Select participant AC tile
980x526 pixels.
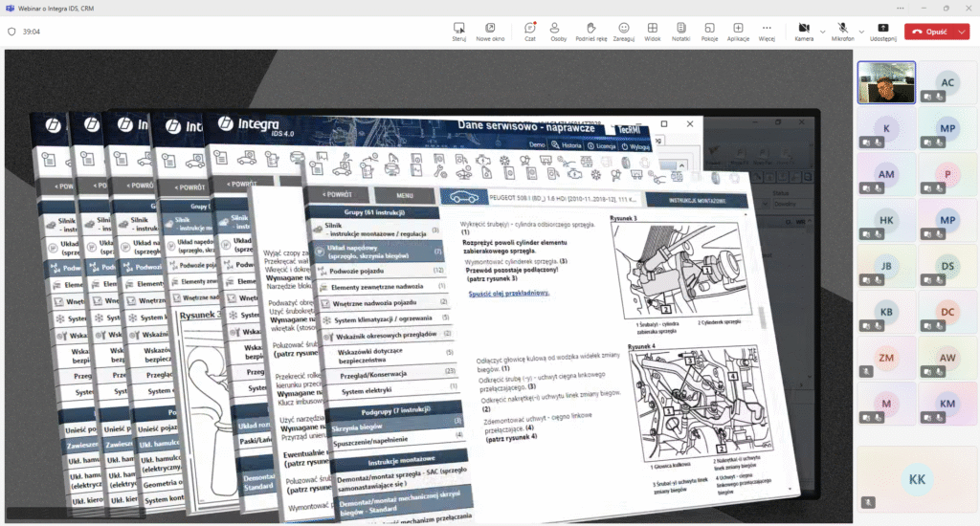tap(947, 82)
